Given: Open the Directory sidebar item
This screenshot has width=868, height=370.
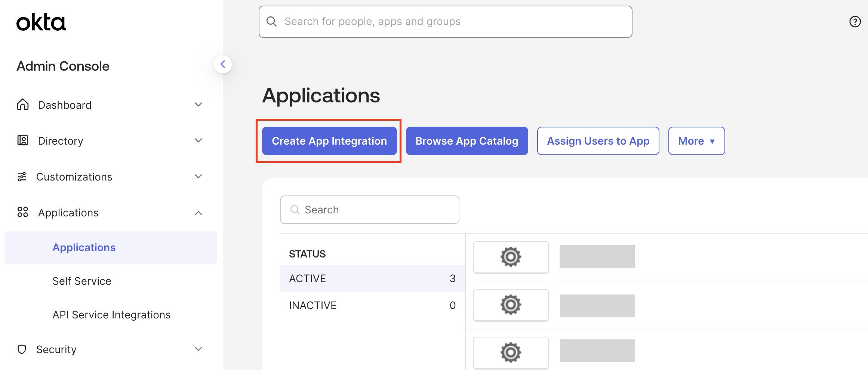Looking at the screenshot, I should [x=111, y=141].
